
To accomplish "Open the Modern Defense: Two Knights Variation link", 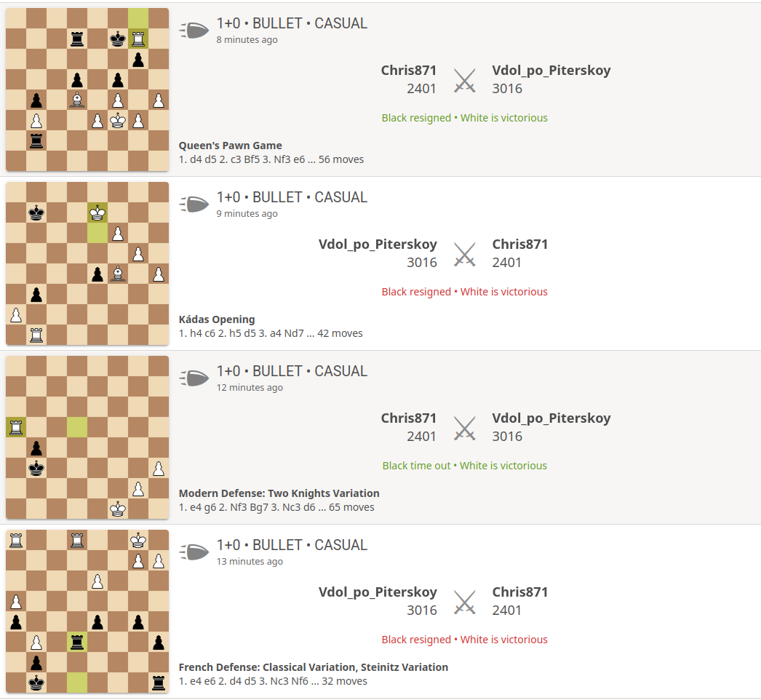I will point(279,493).
